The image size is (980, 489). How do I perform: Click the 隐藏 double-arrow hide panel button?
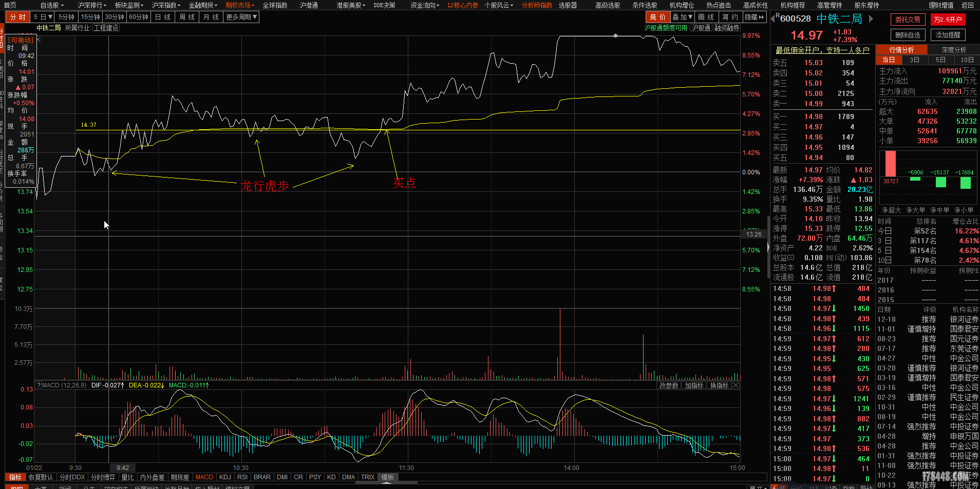click(x=755, y=17)
